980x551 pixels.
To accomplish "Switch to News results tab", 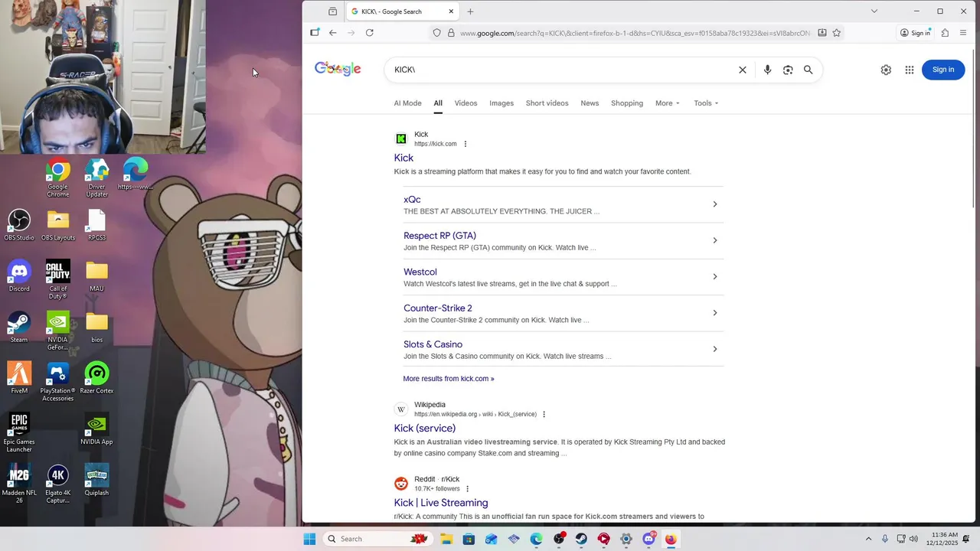I will tap(590, 103).
